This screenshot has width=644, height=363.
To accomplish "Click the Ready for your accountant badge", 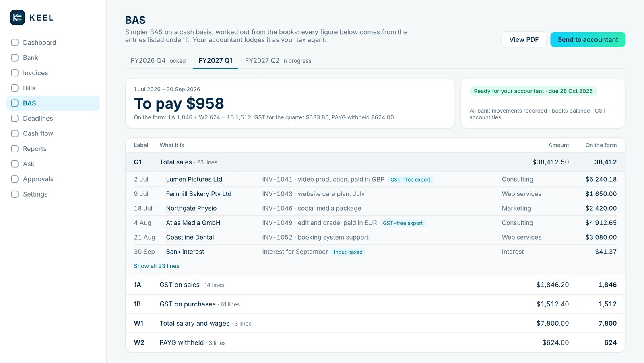I will 533,91.
